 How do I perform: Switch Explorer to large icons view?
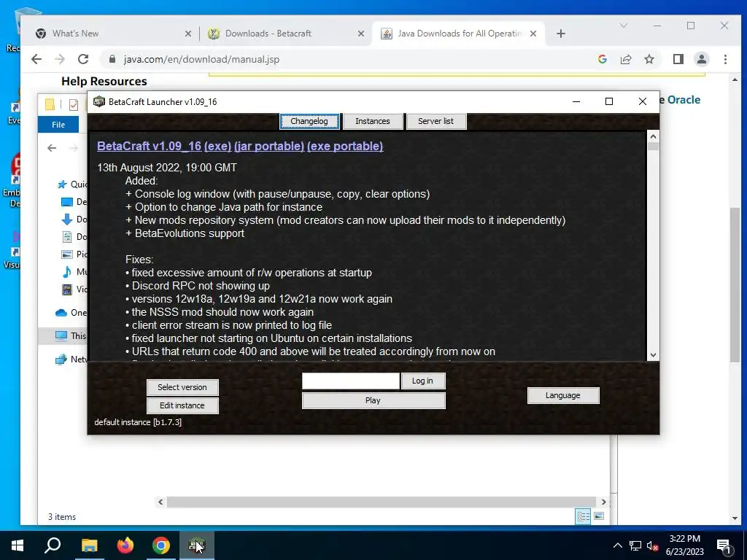pyautogui.click(x=599, y=516)
